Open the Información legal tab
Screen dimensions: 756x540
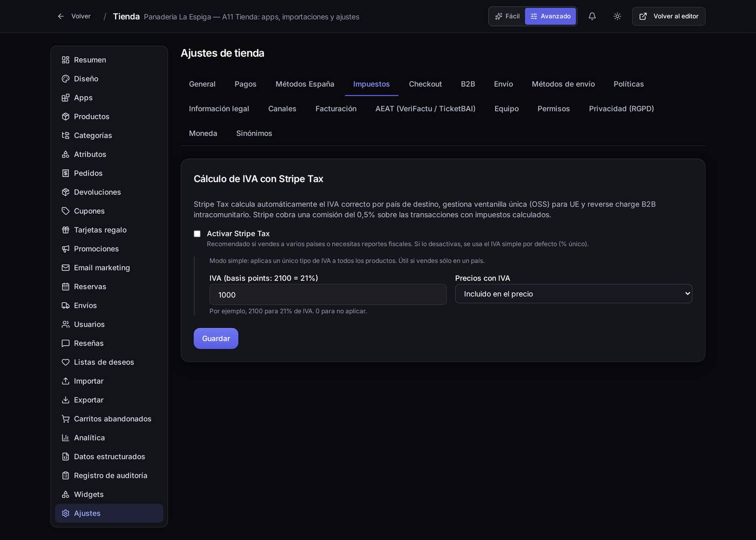(x=219, y=109)
